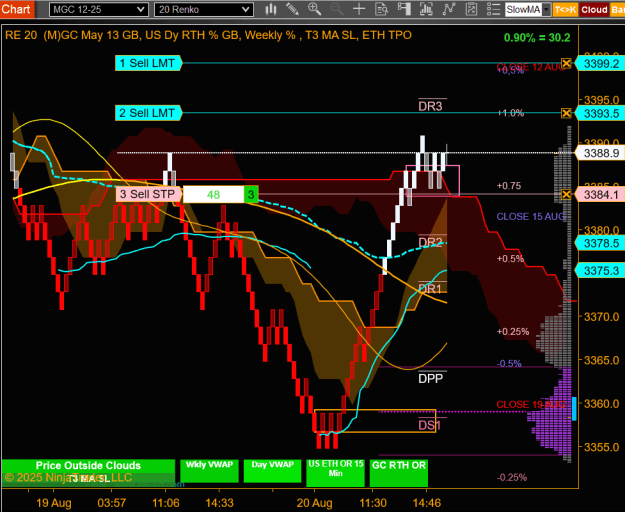This screenshot has height=512, width=625.
Task: Open the Data Series icon
Action: pyautogui.click(x=426, y=9)
